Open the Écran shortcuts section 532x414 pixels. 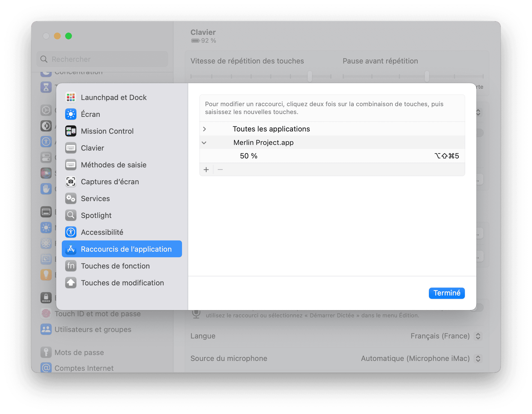90,114
